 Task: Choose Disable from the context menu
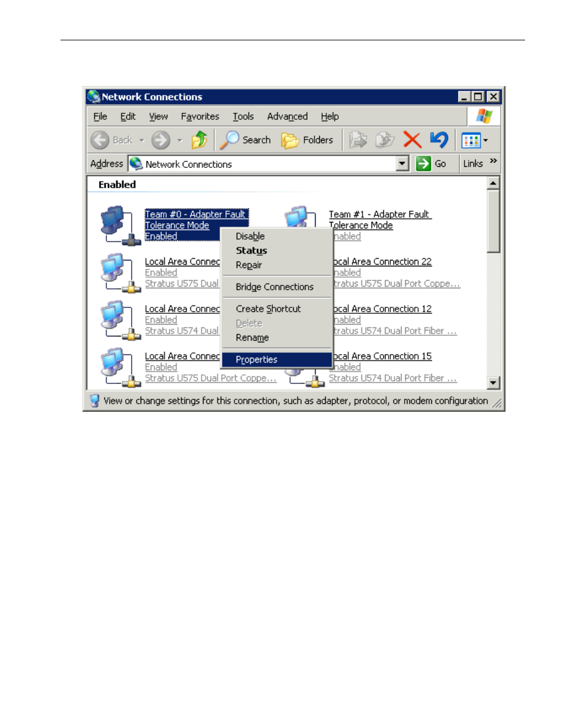pos(276,236)
